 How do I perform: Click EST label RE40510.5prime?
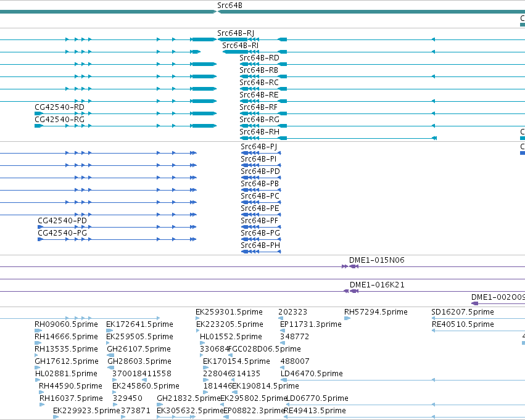(x=463, y=324)
